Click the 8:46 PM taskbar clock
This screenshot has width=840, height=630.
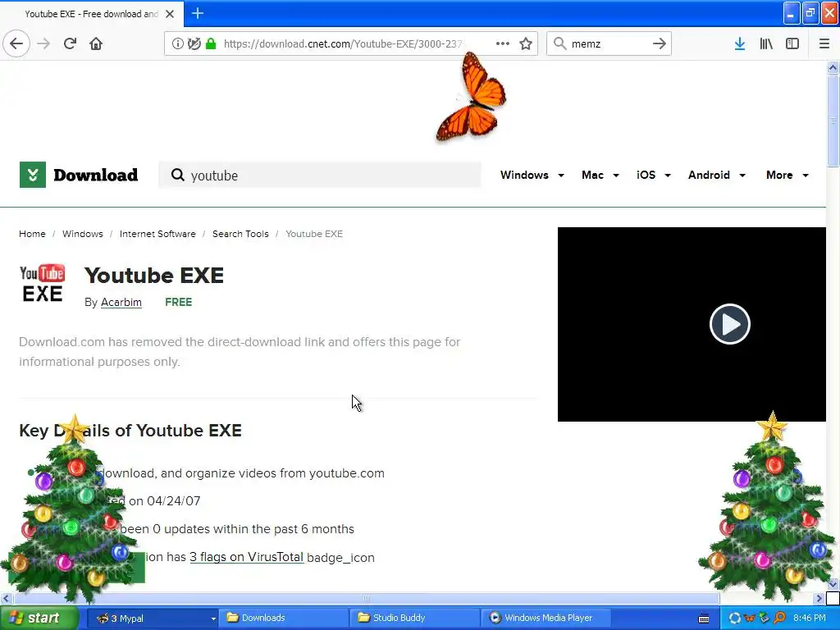click(810, 619)
